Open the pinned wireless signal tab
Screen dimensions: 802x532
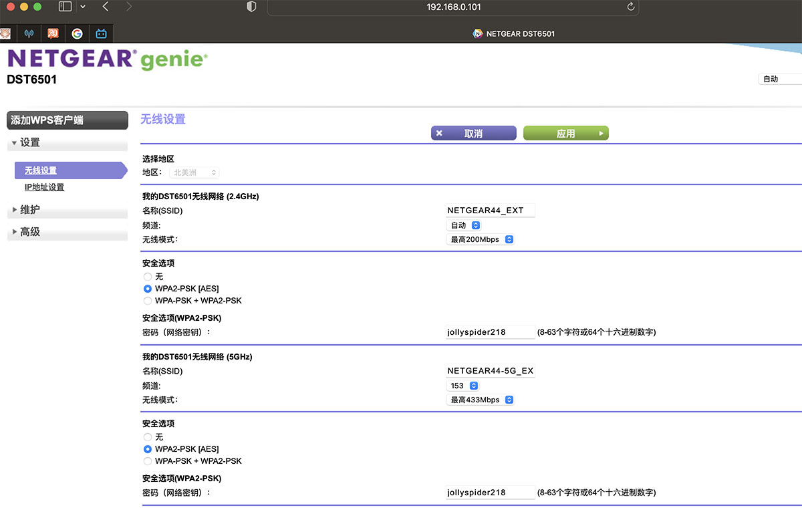point(29,33)
